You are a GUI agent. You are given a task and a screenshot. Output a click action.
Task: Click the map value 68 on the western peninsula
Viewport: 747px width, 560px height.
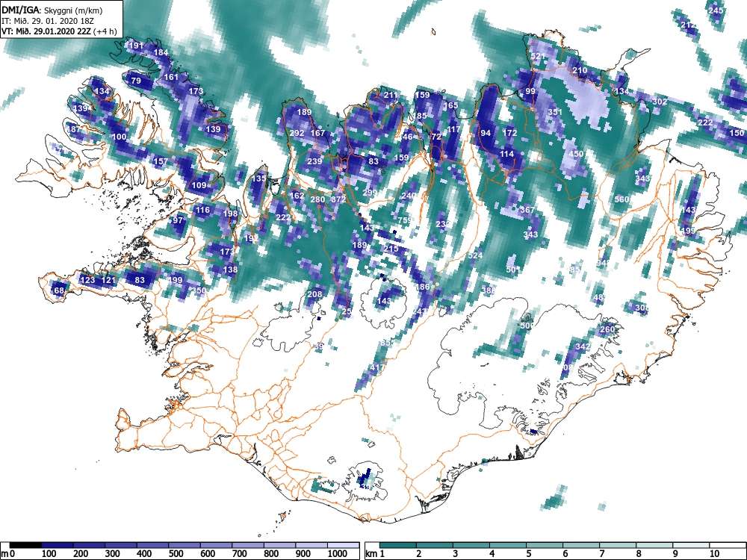click(x=58, y=290)
